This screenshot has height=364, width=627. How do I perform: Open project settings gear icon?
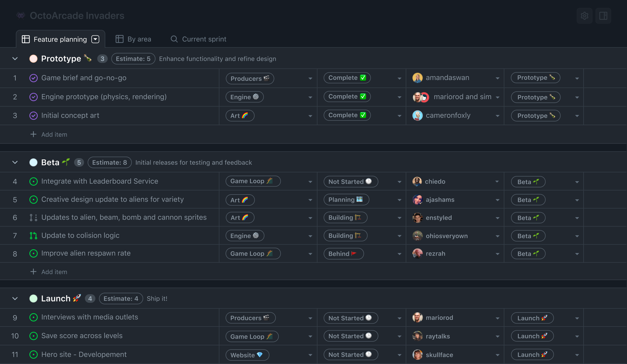tap(584, 16)
